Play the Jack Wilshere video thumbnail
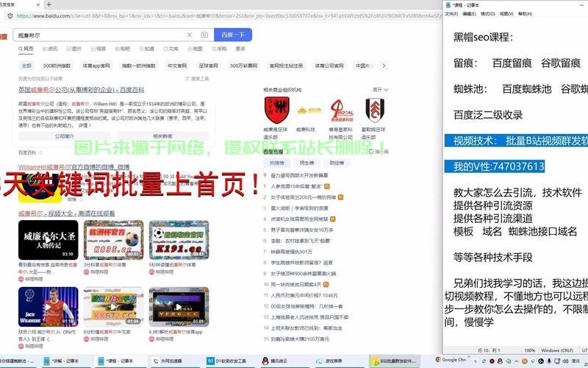The width and height of the screenshot is (588, 368). tap(49, 307)
